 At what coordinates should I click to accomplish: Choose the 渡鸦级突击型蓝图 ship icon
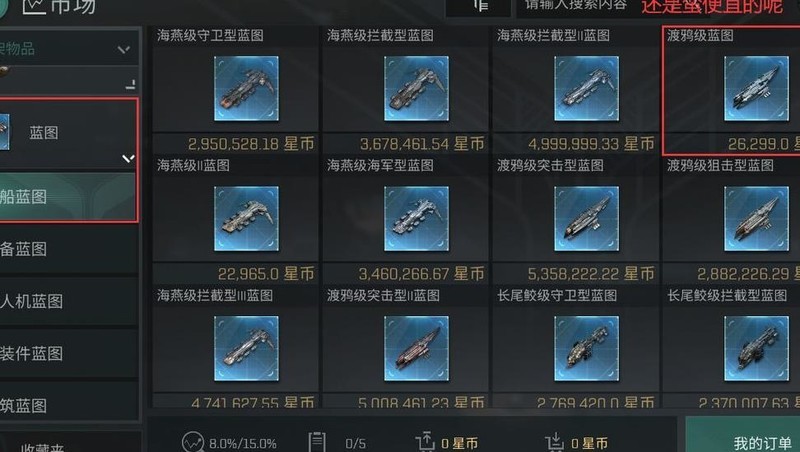tap(586, 218)
